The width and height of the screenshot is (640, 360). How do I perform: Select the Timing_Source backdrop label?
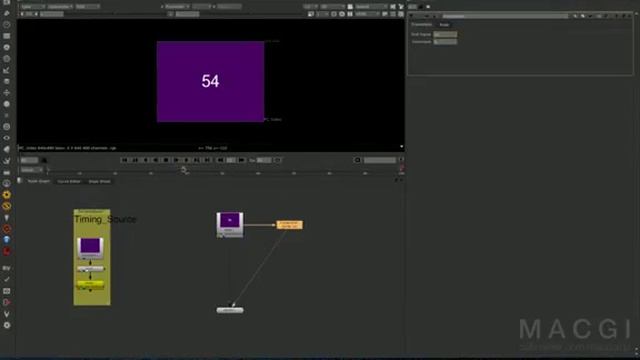click(x=105, y=219)
